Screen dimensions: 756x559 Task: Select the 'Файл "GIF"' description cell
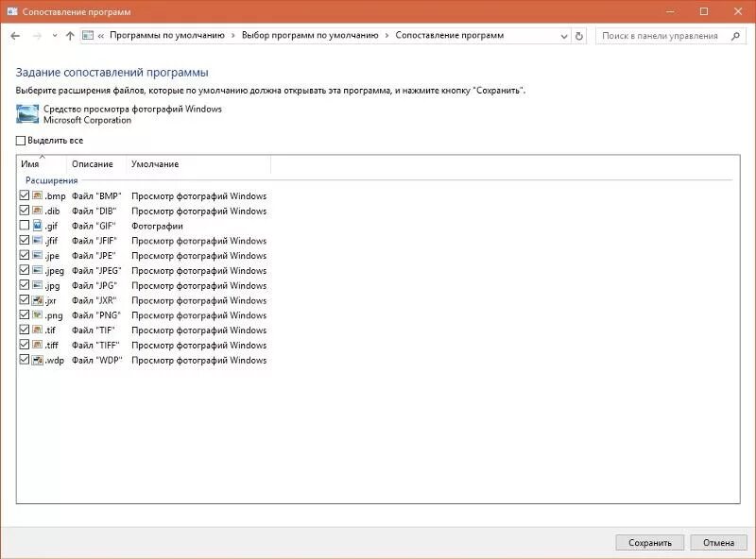click(x=94, y=226)
